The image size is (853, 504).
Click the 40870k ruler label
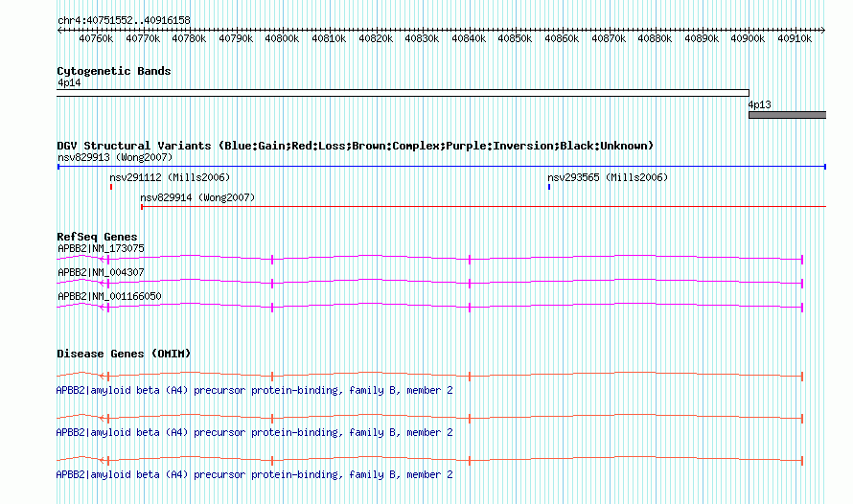(x=609, y=38)
